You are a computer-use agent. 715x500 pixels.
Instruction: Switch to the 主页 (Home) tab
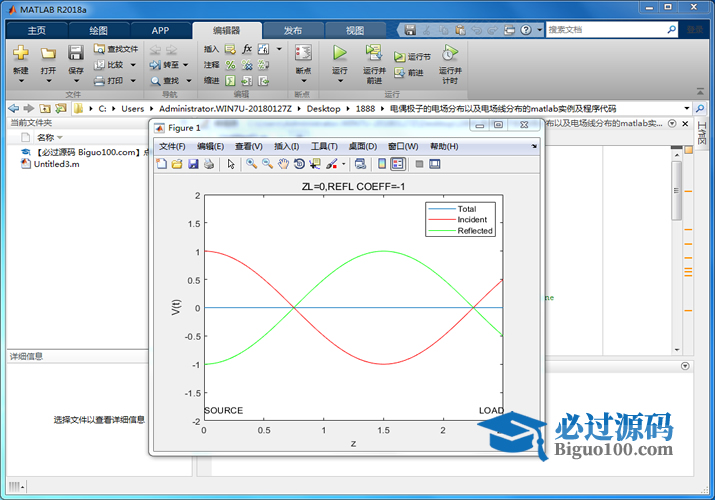(x=36, y=31)
